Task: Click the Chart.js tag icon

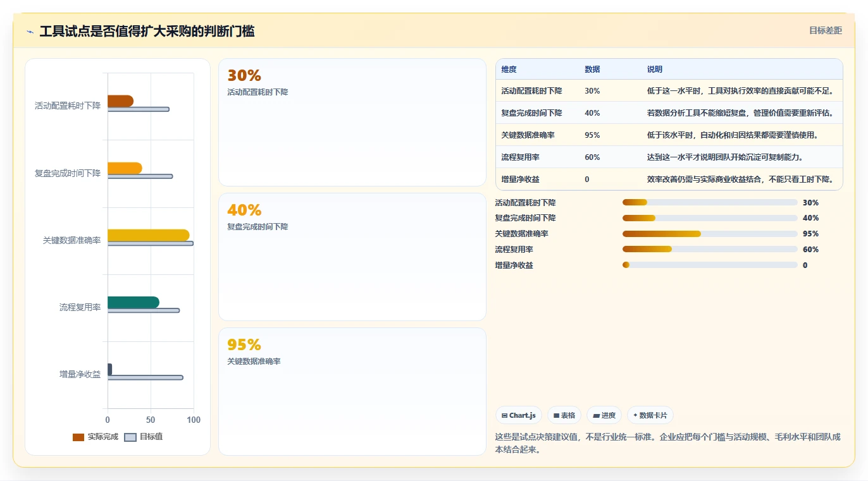Action: 504,415
